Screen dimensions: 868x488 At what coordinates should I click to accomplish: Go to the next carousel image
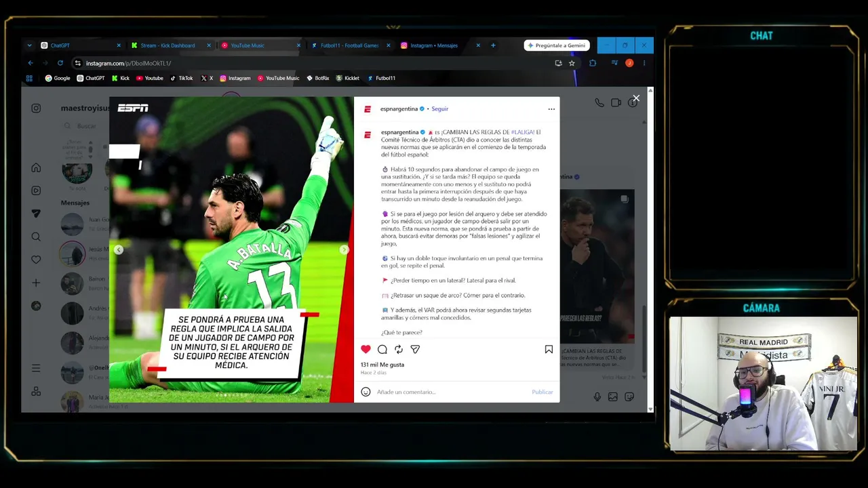coord(344,250)
